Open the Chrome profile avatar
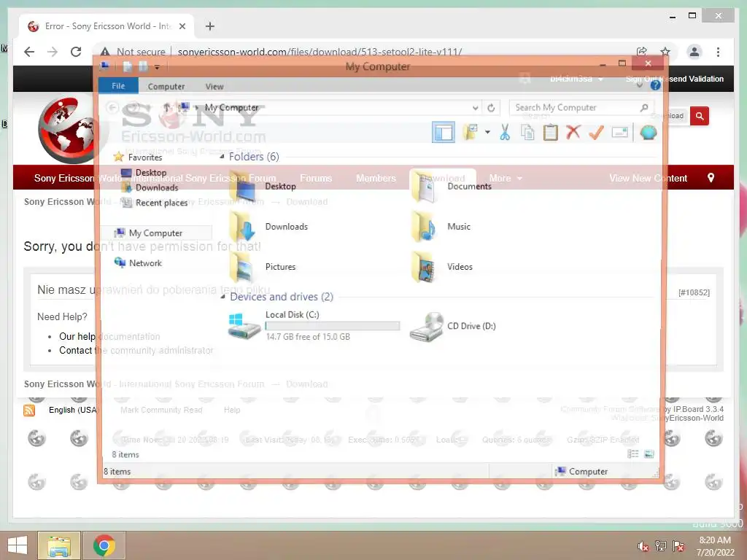 [x=694, y=52]
